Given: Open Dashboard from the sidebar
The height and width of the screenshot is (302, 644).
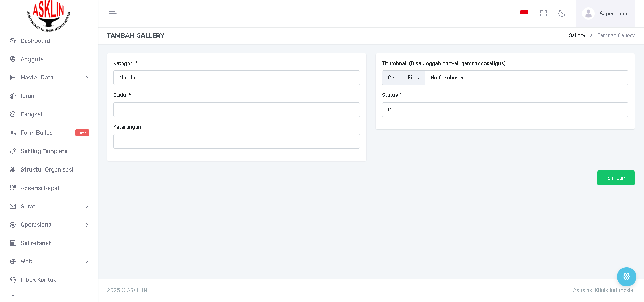Looking at the screenshot, I should pyautogui.click(x=35, y=41).
